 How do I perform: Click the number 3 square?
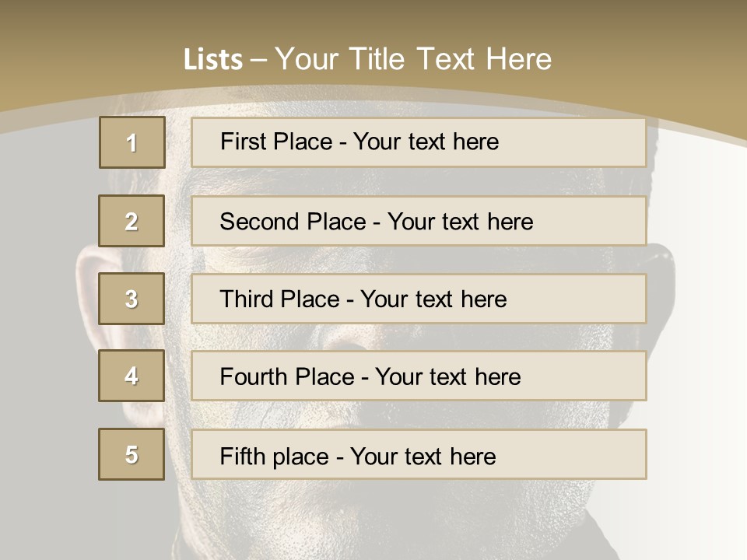[132, 299]
